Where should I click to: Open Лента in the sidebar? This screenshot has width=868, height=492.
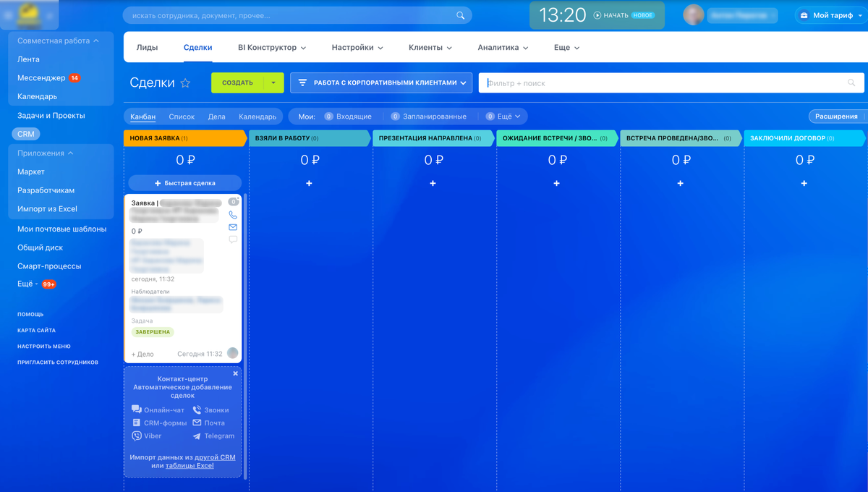click(29, 59)
